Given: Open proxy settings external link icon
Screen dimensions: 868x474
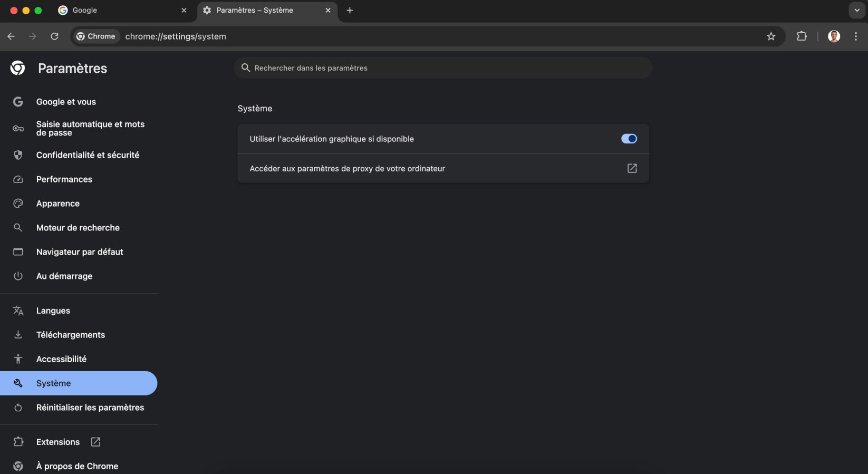Looking at the screenshot, I should pyautogui.click(x=632, y=168).
